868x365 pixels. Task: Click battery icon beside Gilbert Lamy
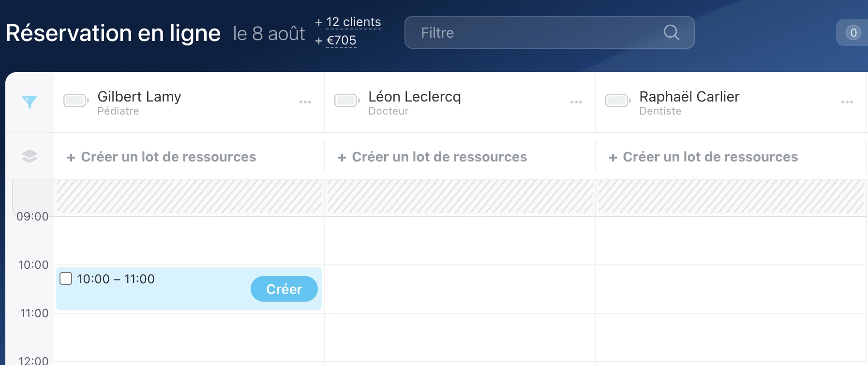pos(76,101)
